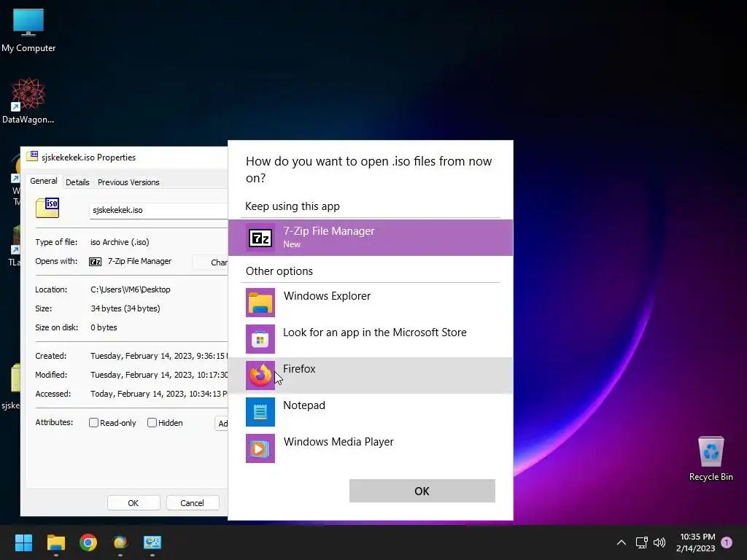Open the taskbar clock and date
The height and width of the screenshot is (560, 747).
[x=696, y=542]
